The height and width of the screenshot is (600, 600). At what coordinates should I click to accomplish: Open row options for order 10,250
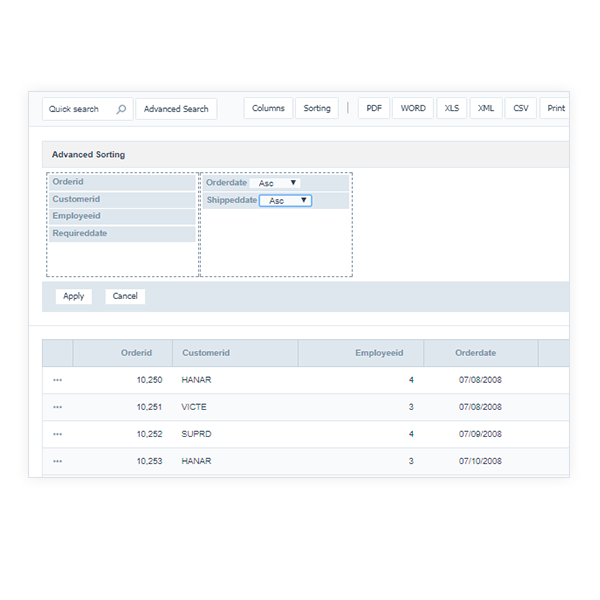pos(57,380)
